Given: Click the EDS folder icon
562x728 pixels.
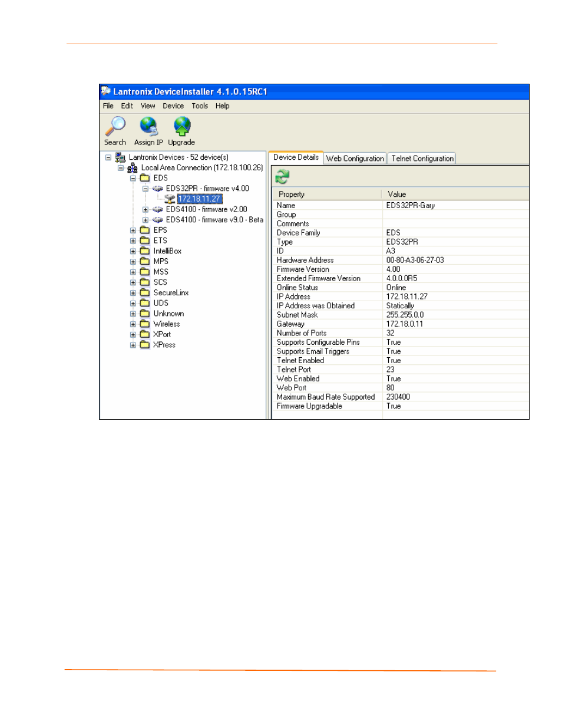Looking at the screenshot, I should tap(145, 178).
